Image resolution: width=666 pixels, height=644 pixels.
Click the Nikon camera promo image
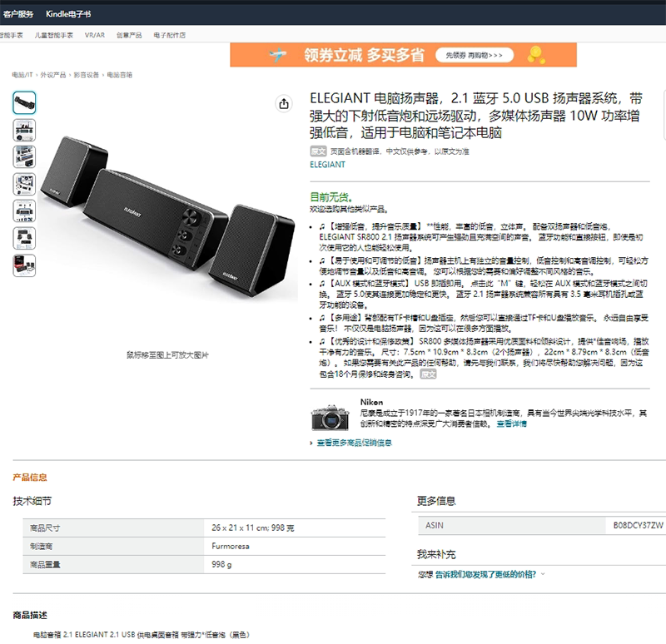(x=331, y=418)
